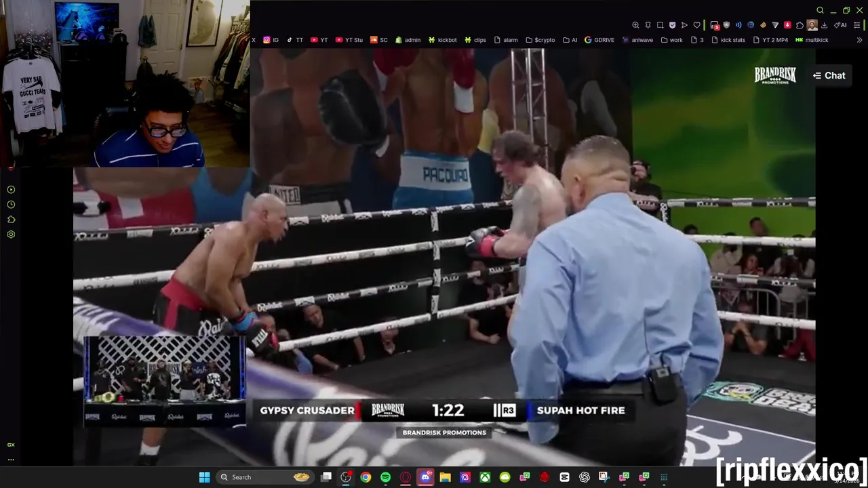Image resolution: width=868 pixels, height=488 pixels.
Task: Expand the $crypto bookmark folder
Action: 540,40
